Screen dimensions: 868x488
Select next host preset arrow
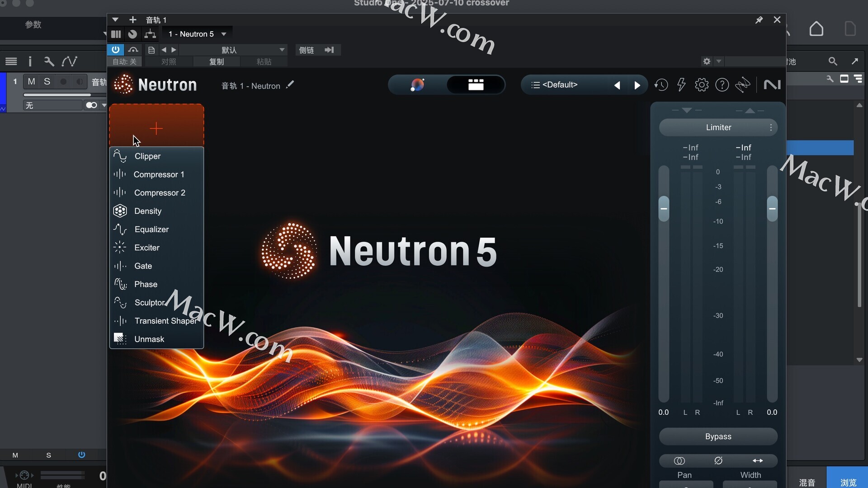[x=174, y=50]
